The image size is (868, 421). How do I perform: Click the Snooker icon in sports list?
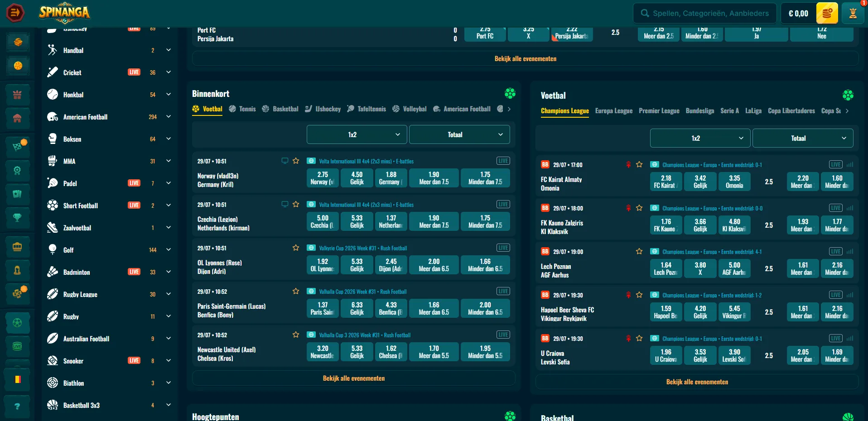(x=53, y=361)
